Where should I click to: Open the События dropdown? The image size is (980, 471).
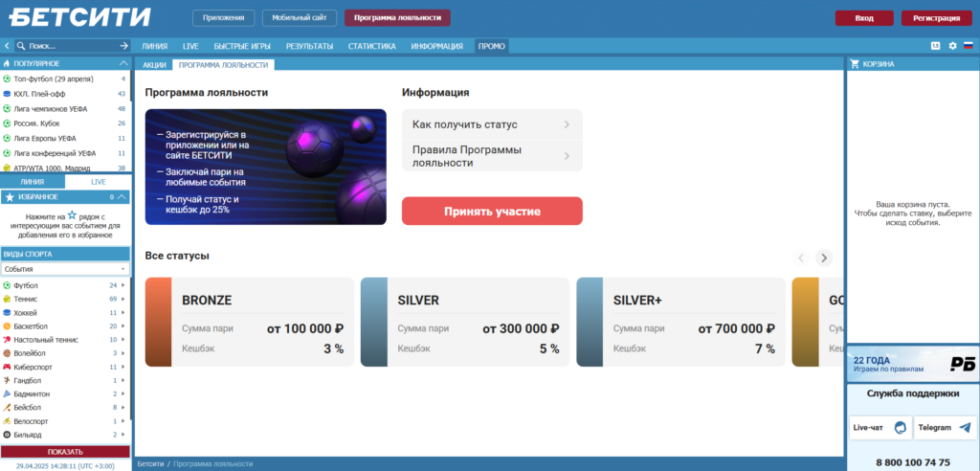[65, 269]
